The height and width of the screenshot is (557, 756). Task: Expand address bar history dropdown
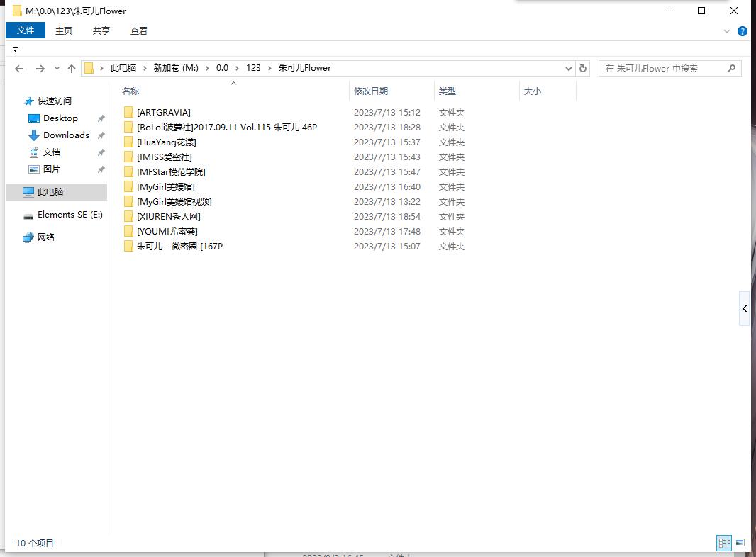[569, 69]
